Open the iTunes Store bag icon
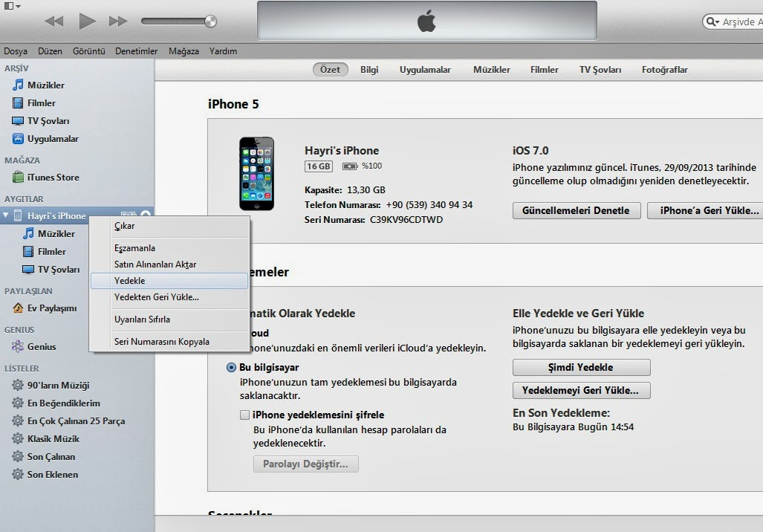Viewport: 763px width, 532px height. (18, 177)
